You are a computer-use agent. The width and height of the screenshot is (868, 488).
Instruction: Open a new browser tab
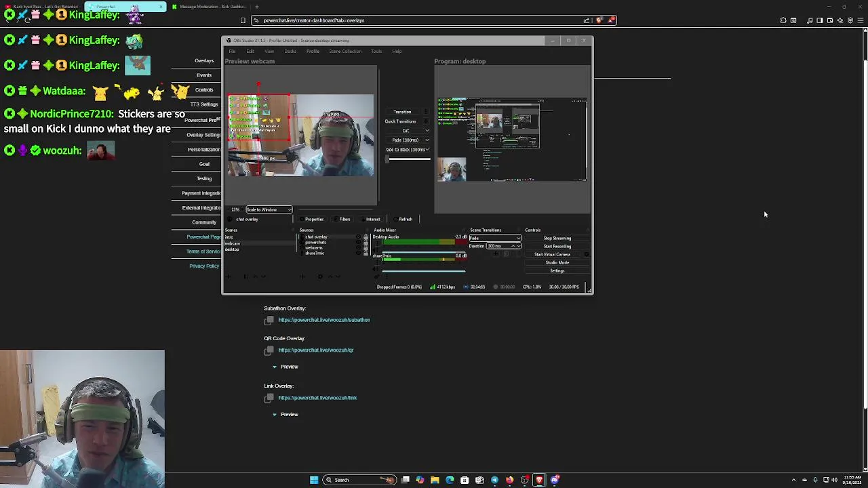pos(256,7)
